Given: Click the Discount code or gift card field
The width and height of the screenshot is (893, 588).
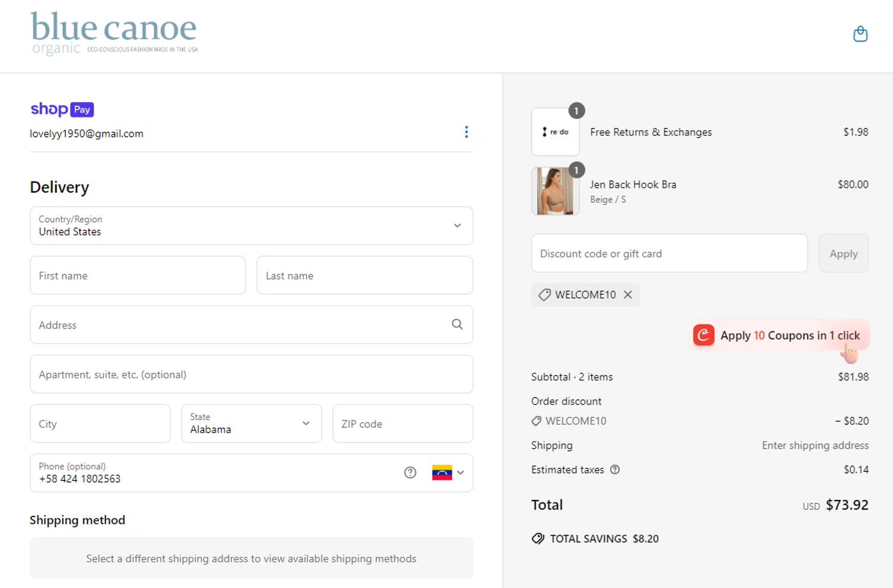Looking at the screenshot, I should (x=669, y=254).
